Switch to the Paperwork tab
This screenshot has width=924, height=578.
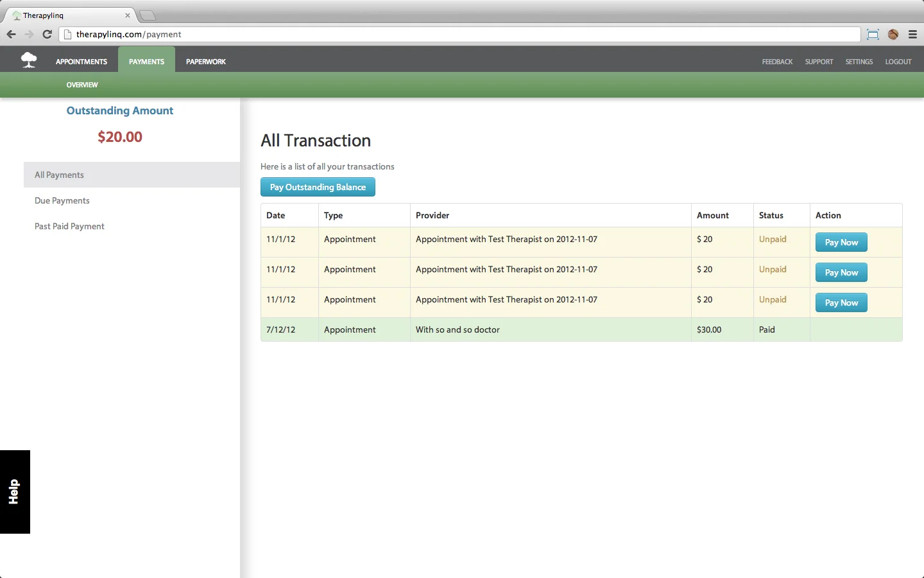click(x=206, y=62)
